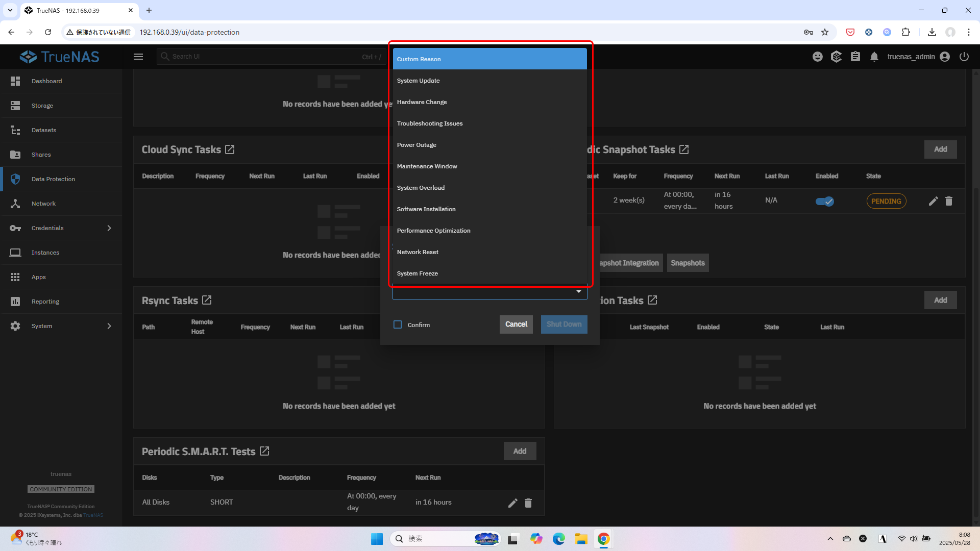Image resolution: width=980 pixels, height=551 pixels.
Task: Choose System Update reason
Action: [x=490, y=81]
